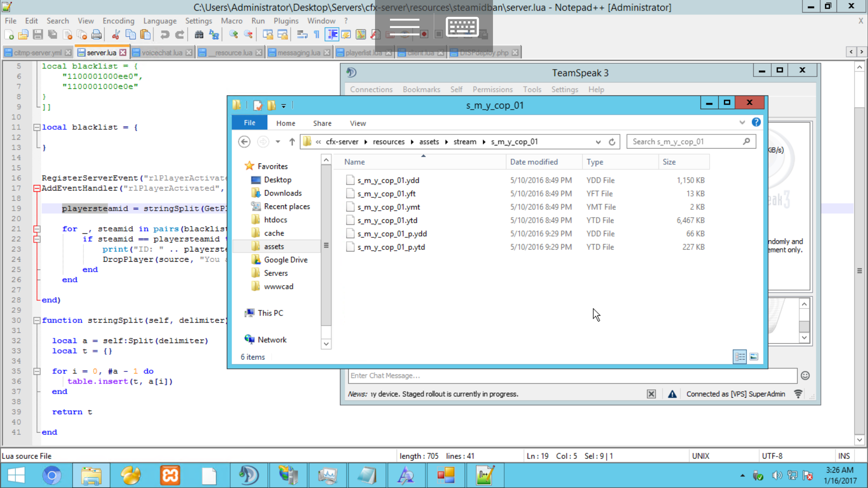Click the Cut scissors icon
Screen dimensions: 868x488
(x=116, y=35)
